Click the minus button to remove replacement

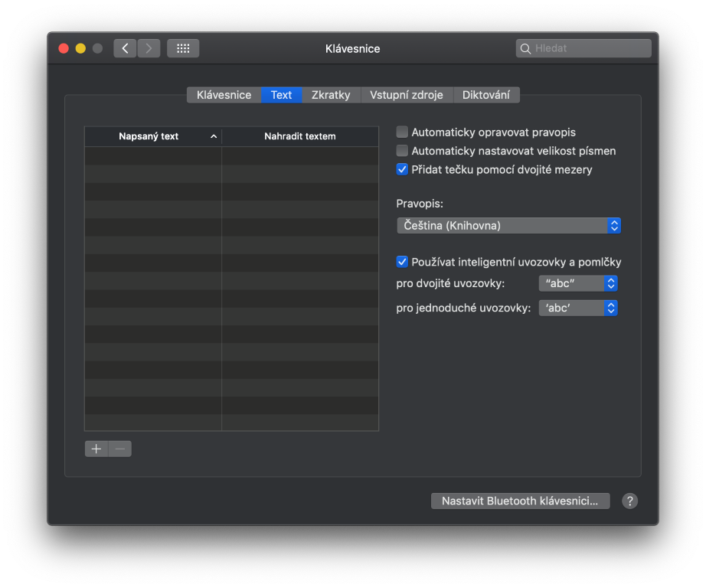120,449
